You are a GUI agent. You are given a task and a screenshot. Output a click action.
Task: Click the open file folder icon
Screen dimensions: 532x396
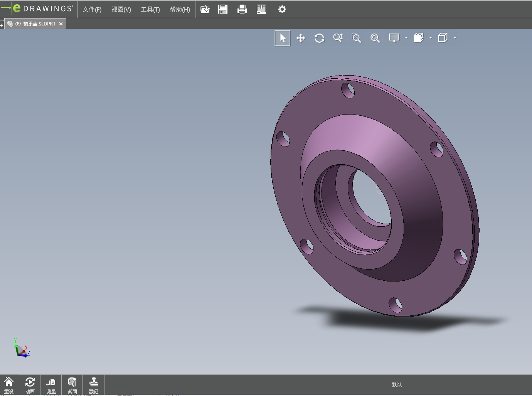coord(205,9)
